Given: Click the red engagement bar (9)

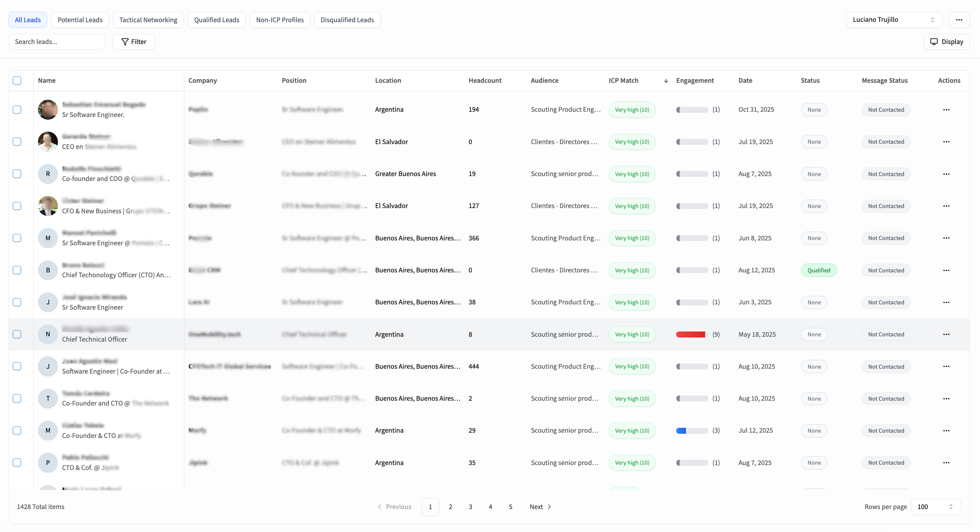Looking at the screenshot, I should point(690,334).
